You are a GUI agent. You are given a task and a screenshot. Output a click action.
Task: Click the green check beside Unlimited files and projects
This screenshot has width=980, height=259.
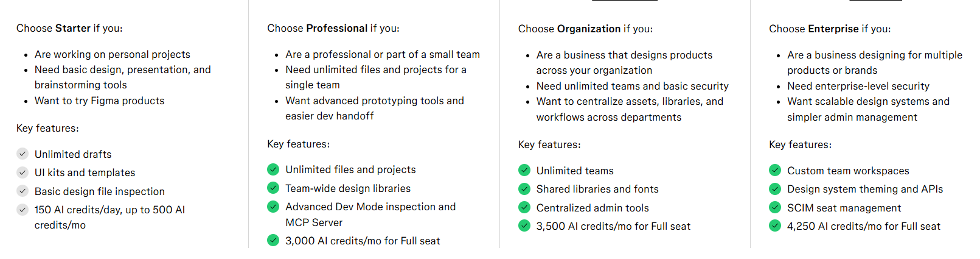pos(273,169)
